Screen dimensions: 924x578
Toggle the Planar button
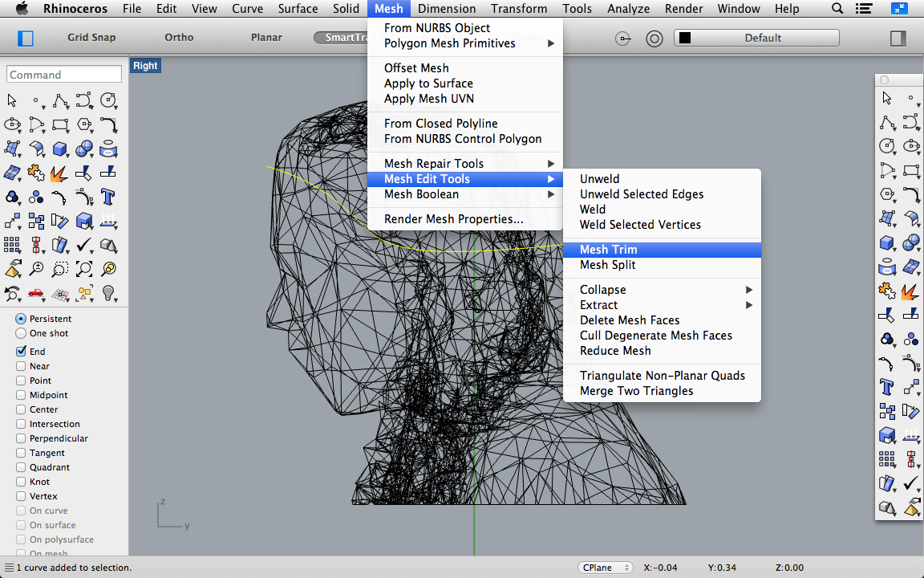click(x=266, y=37)
